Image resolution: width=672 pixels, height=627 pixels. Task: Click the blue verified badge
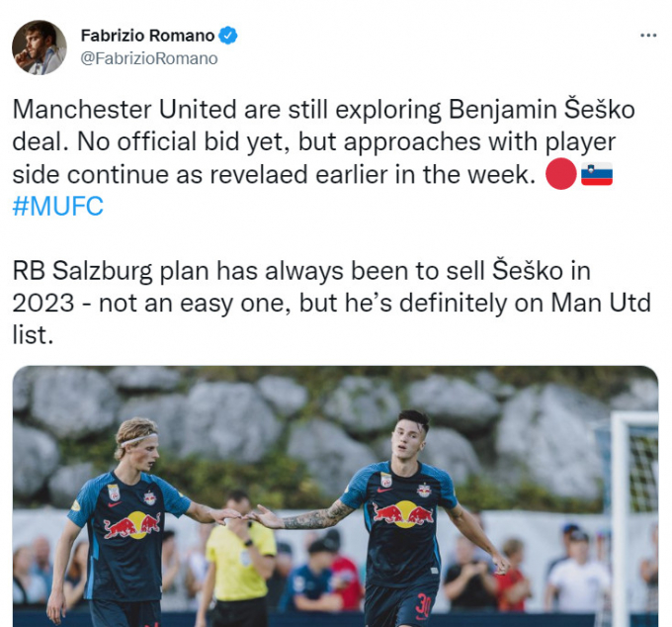click(x=228, y=36)
